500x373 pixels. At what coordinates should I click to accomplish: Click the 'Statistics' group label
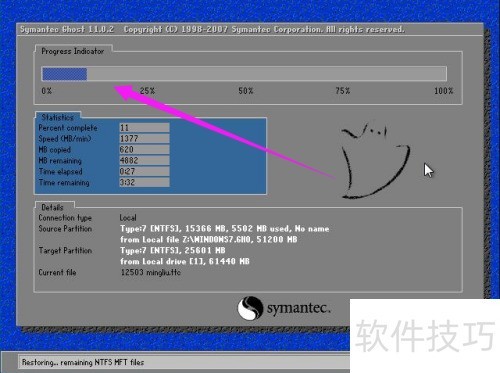click(x=57, y=117)
